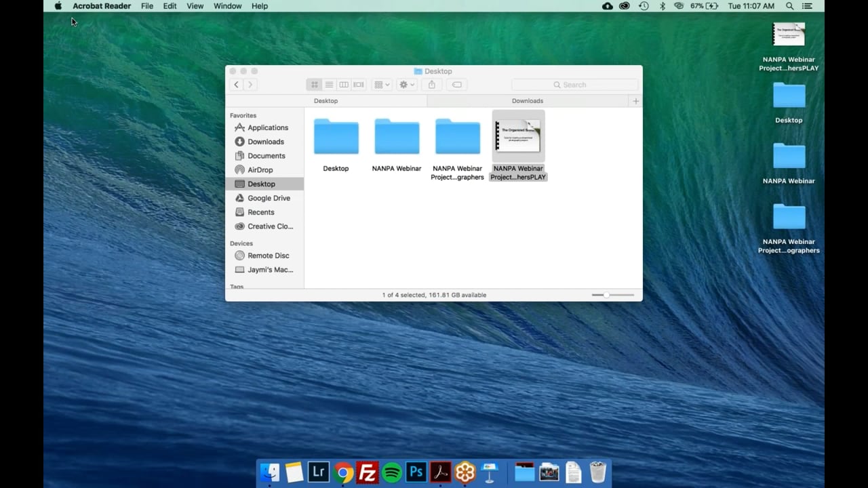
Task: Switch Finder to column view
Action: coord(344,85)
